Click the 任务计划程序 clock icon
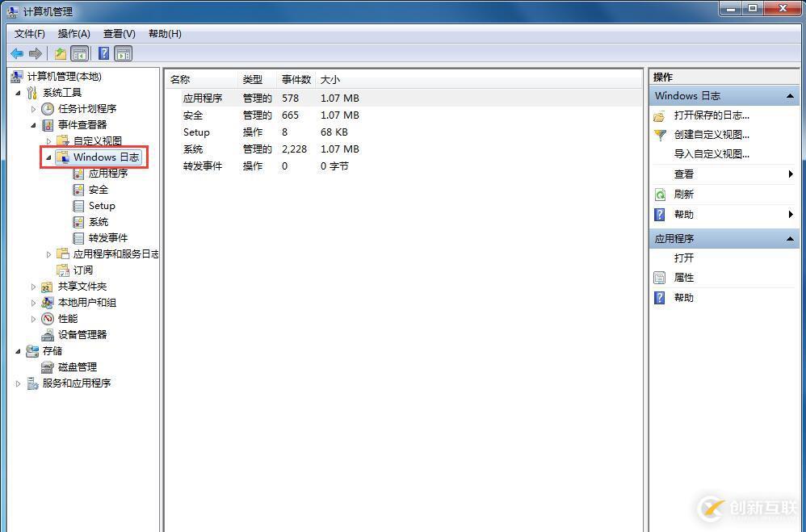Image resolution: width=806 pixels, height=532 pixels. 48,108
